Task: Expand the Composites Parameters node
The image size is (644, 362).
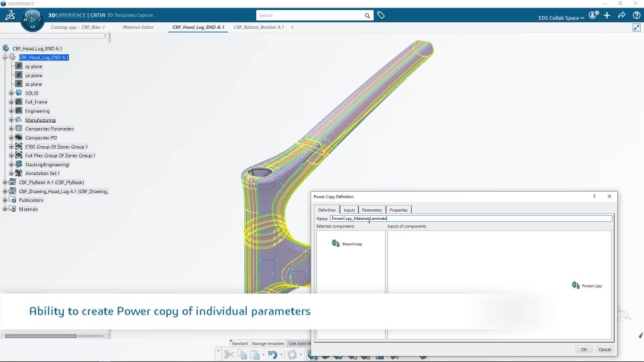Action: 11,129
